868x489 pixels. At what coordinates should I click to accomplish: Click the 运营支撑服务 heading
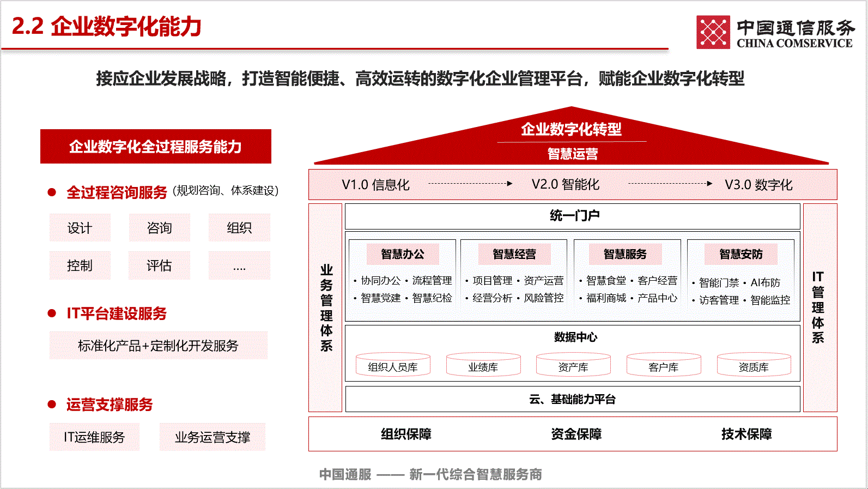click(x=110, y=405)
